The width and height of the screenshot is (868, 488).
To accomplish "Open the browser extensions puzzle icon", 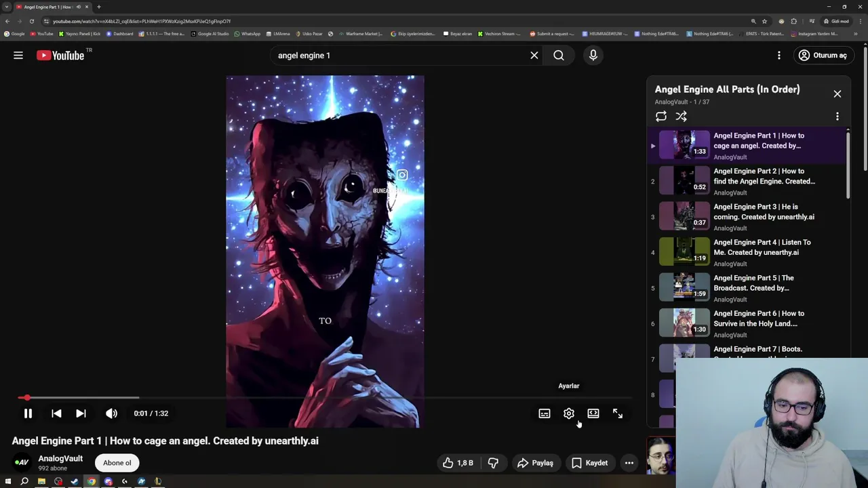I will click(794, 21).
